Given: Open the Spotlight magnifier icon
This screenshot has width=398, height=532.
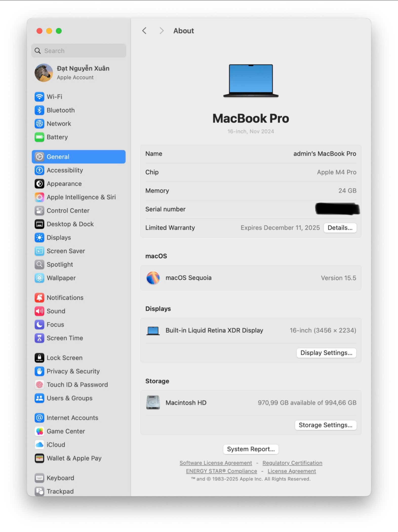Looking at the screenshot, I should coord(39,264).
